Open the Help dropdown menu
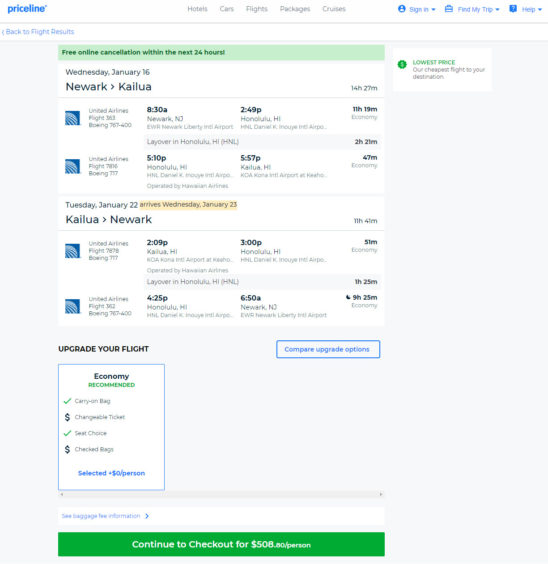 (x=525, y=9)
